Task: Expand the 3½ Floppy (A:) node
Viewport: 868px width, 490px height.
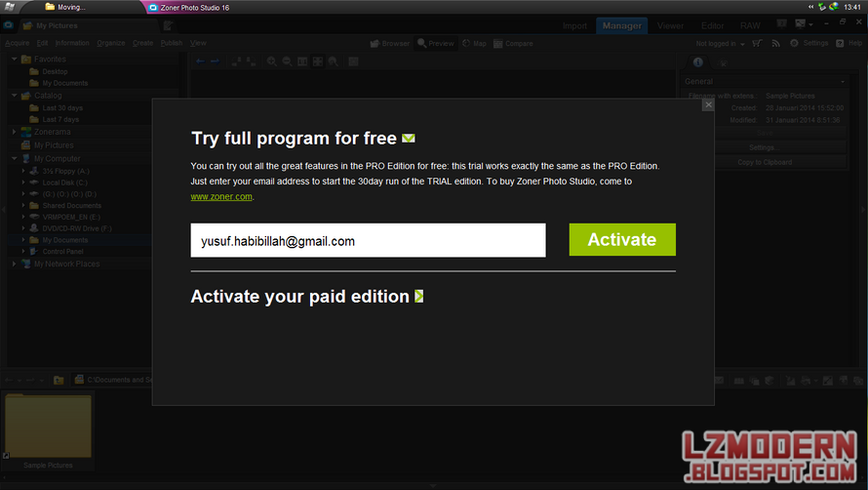Action: (x=23, y=171)
